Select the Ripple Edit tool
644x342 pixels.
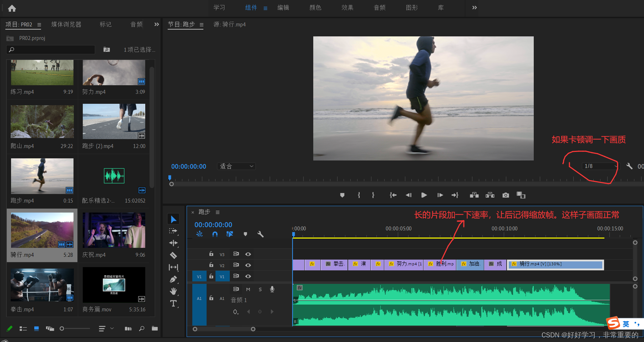pyautogui.click(x=173, y=243)
